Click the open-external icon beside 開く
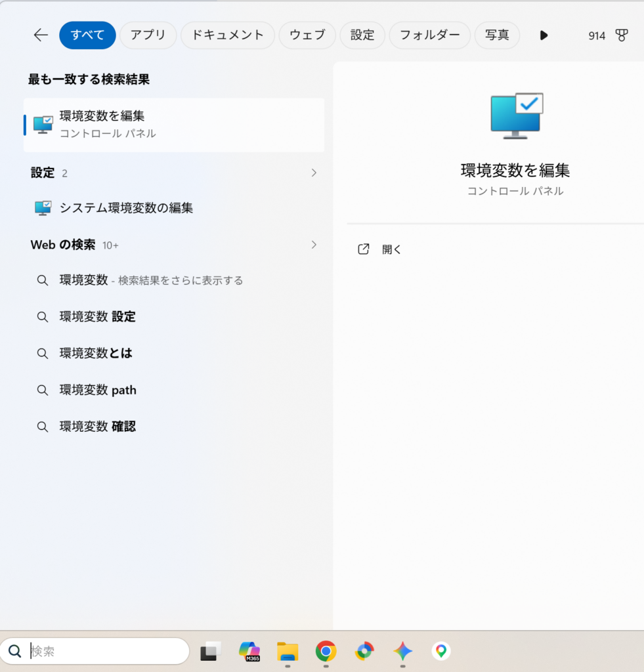Image resolution: width=644 pixels, height=672 pixels. click(x=364, y=249)
